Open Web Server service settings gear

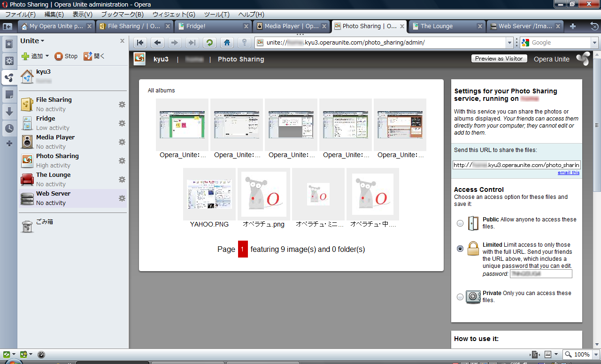tap(122, 198)
